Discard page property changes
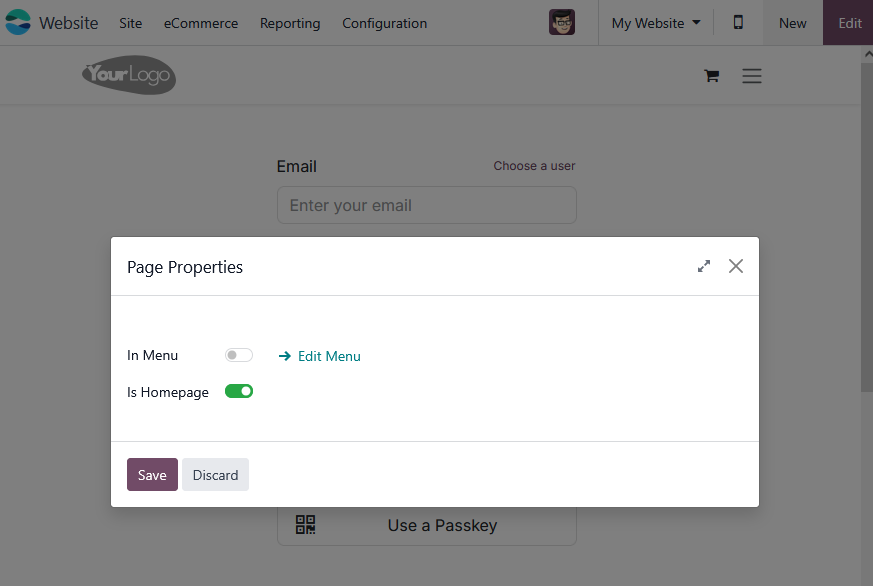Viewport: 873px width, 586px height. [215, 475]
